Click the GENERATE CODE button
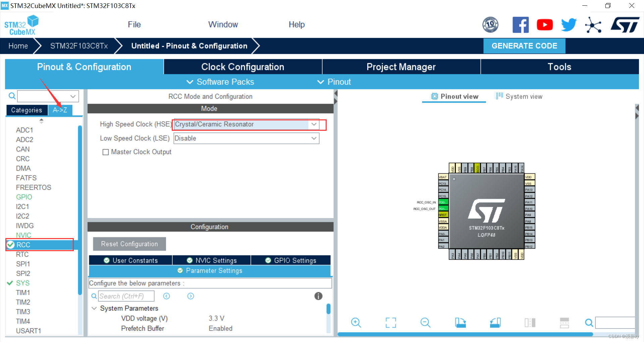644x342 pixels. tap(524, 46)
